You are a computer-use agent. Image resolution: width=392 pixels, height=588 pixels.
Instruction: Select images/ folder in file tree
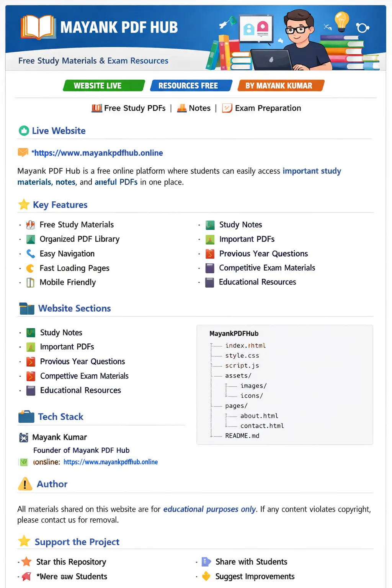pyautogui.click(x=253, y=385)
